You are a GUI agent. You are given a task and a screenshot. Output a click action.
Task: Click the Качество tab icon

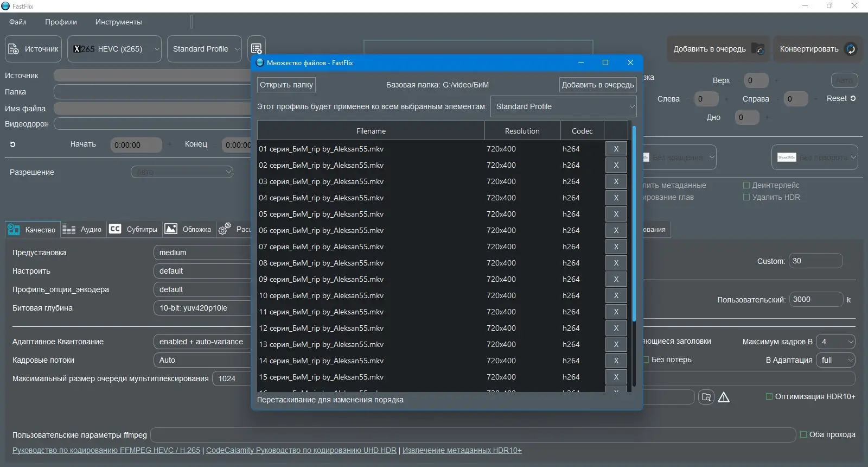coord(14,229)
